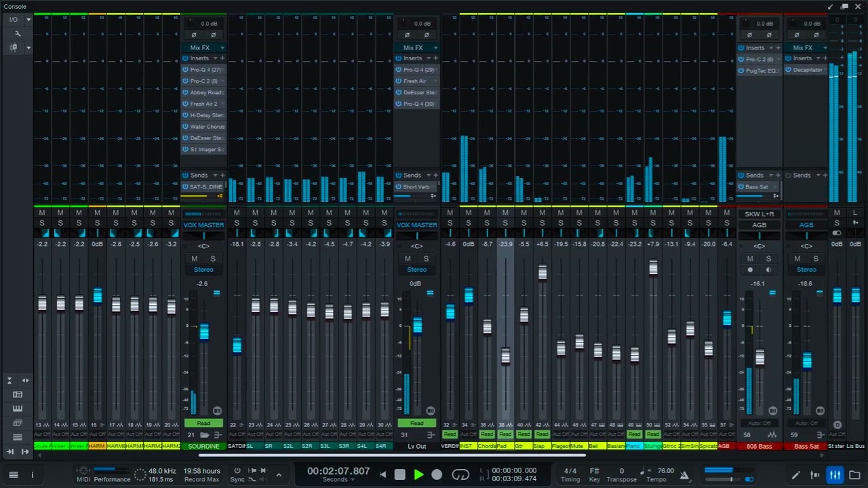
Task: Open the Short Verb send
Action: pos(416,187)
